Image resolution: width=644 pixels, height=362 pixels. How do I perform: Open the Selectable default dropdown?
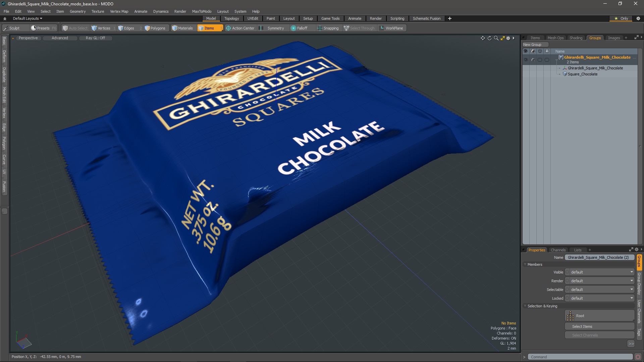click(600, 290)
